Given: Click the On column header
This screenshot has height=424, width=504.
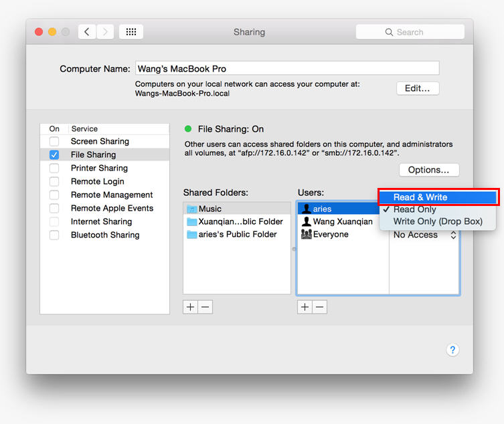Looking at the screenshot, I should pos(54,129).
